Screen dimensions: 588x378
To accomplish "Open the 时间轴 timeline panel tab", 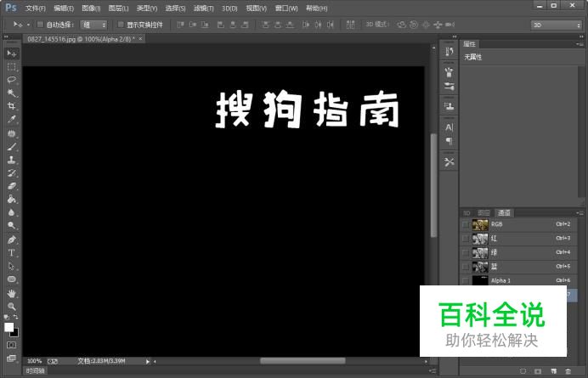I will pyautogui.click(x=36, y=371).
